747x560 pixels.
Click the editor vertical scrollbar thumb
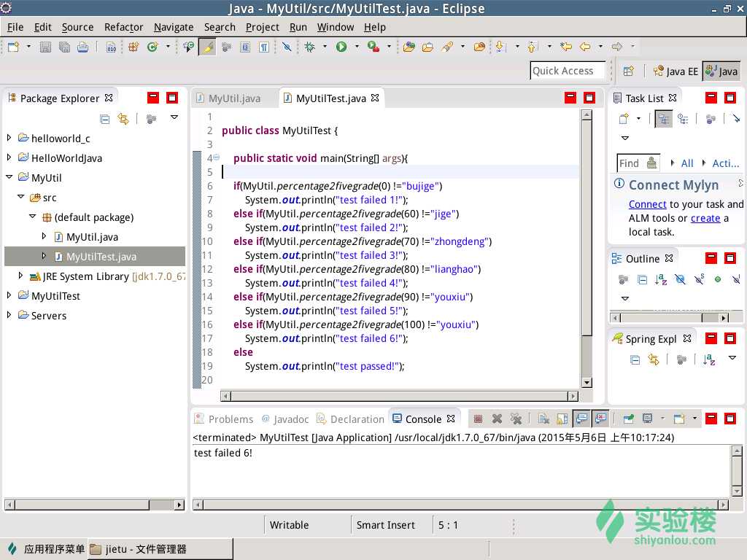[587, 227]
